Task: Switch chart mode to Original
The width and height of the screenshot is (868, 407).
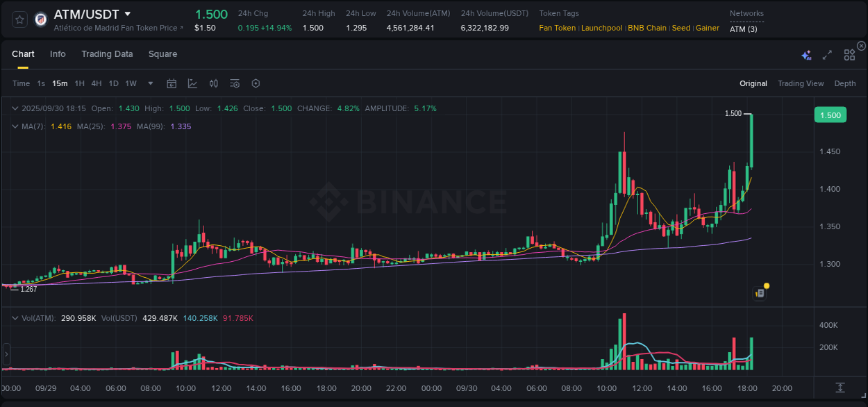Action: (753, 83)
